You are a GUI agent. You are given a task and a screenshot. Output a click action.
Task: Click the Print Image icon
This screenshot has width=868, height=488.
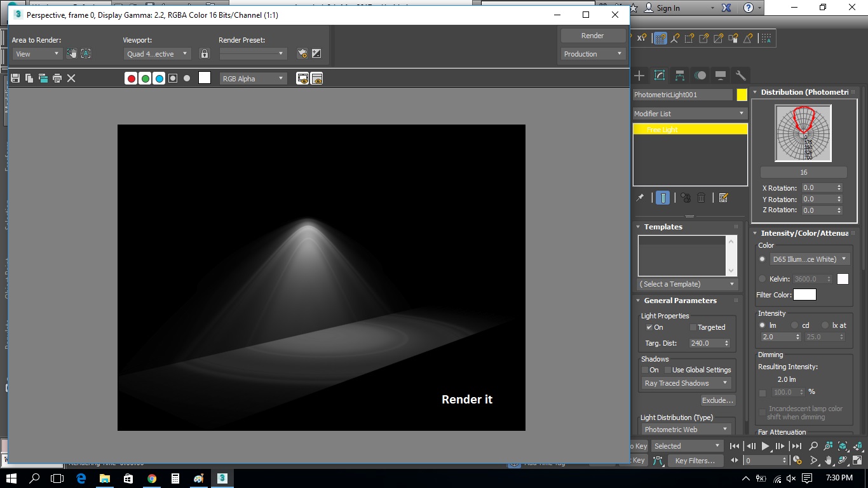(x=57, y=78)
